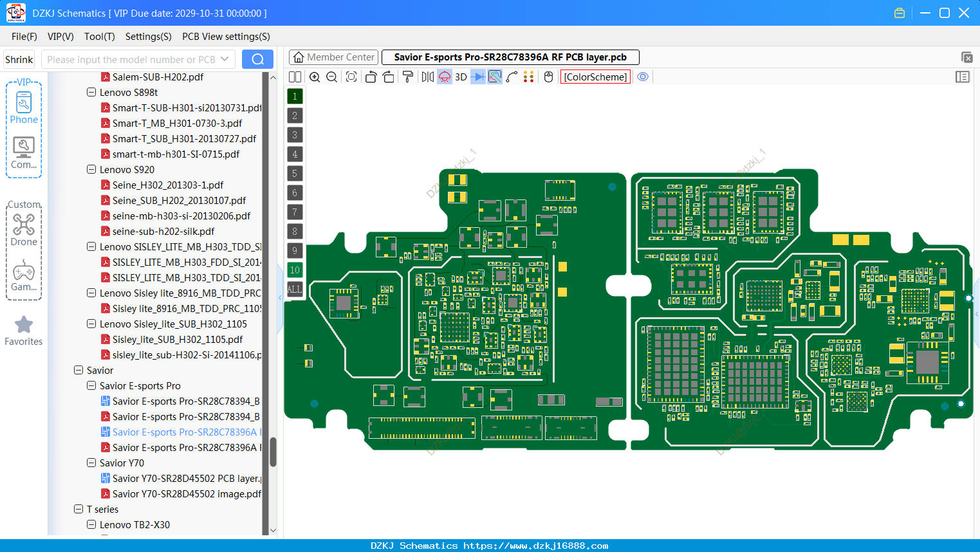This screenshot has width=980, height=552.
Task: Open the Settings(S) menu
Action: 149,37
